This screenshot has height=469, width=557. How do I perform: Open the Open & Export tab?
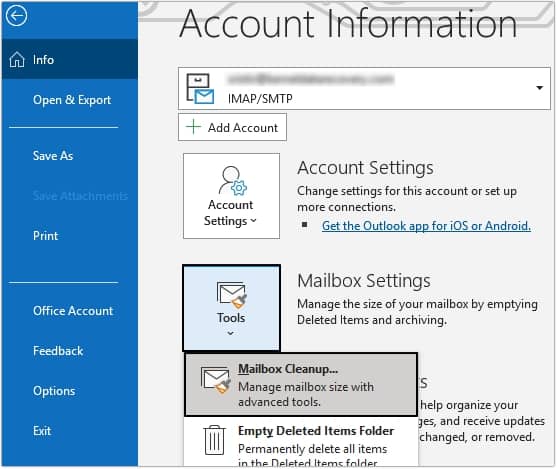(72, 100)
